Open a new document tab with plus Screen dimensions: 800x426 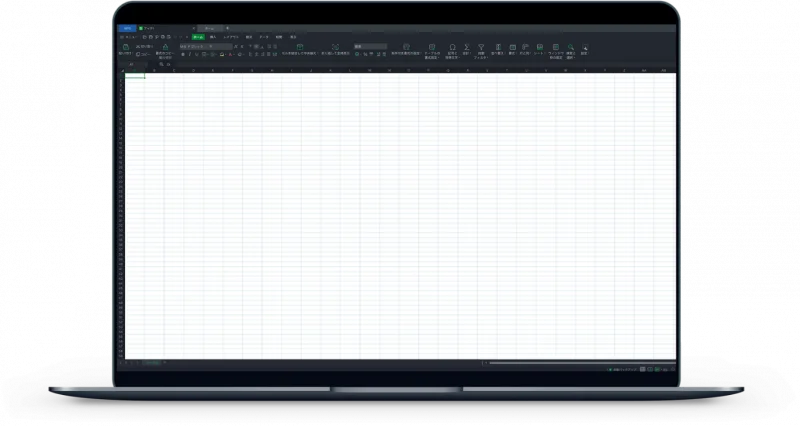(228, 28)
